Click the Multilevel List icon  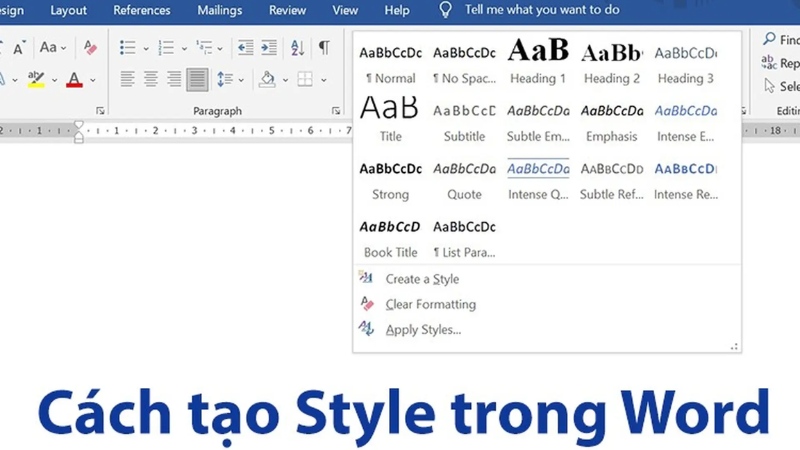pos(204,48)
